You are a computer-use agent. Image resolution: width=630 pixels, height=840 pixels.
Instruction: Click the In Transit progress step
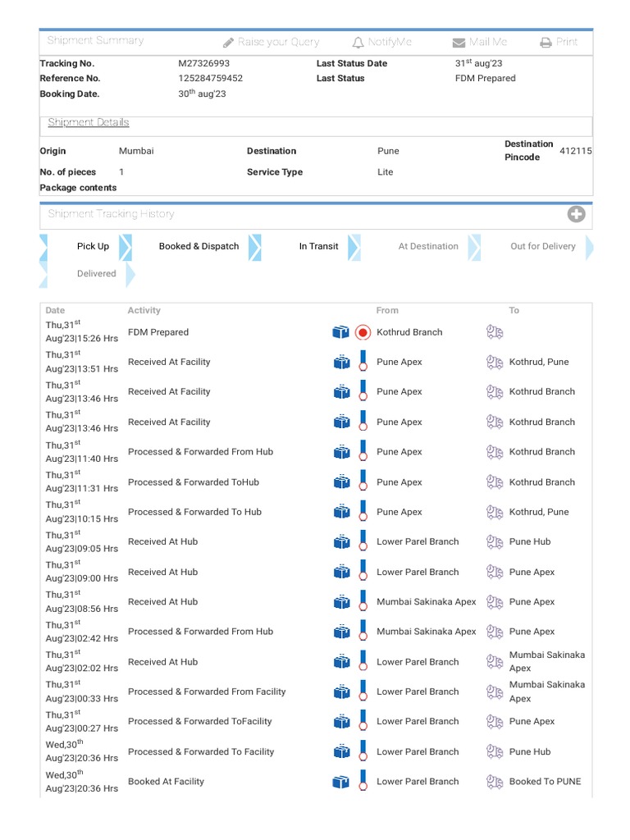click(318, 247)
